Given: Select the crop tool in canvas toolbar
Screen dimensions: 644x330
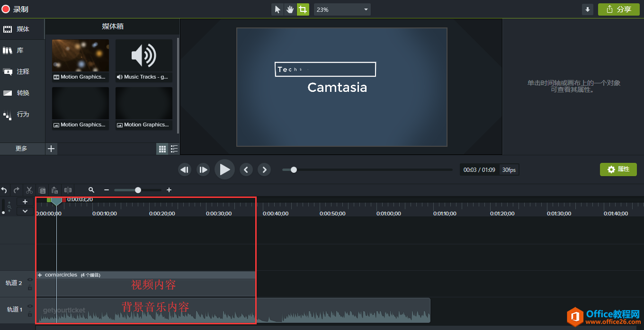Looking at the screenshot, I should [x=303, y=9].
